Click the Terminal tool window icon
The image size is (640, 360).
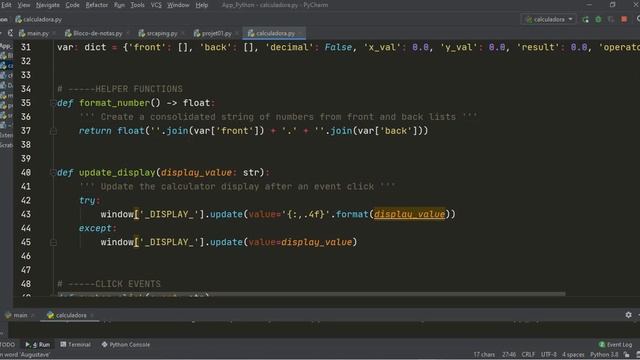(63, 344)
